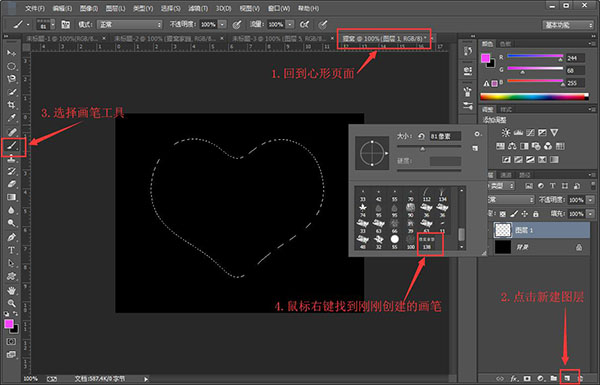
Task: Select the Horizontal Type tool
Action: coord(11,250)
